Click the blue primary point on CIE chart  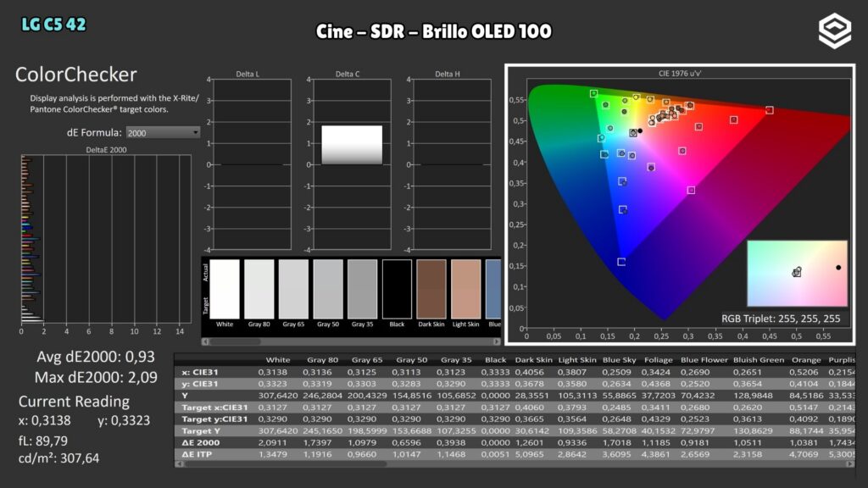pyautogui.click(x=621, y=262)
